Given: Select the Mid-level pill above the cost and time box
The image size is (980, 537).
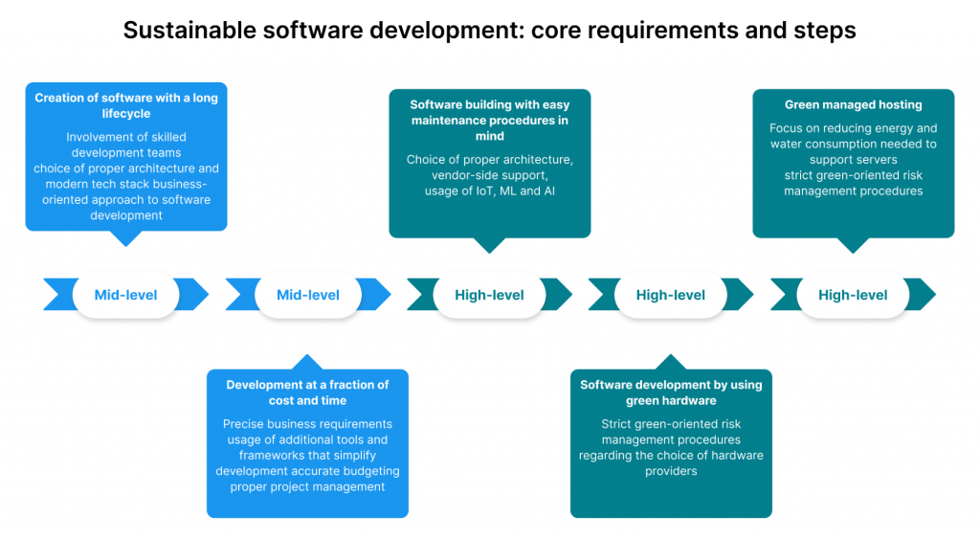Looking at the screenshot, I should click(308, 295).
